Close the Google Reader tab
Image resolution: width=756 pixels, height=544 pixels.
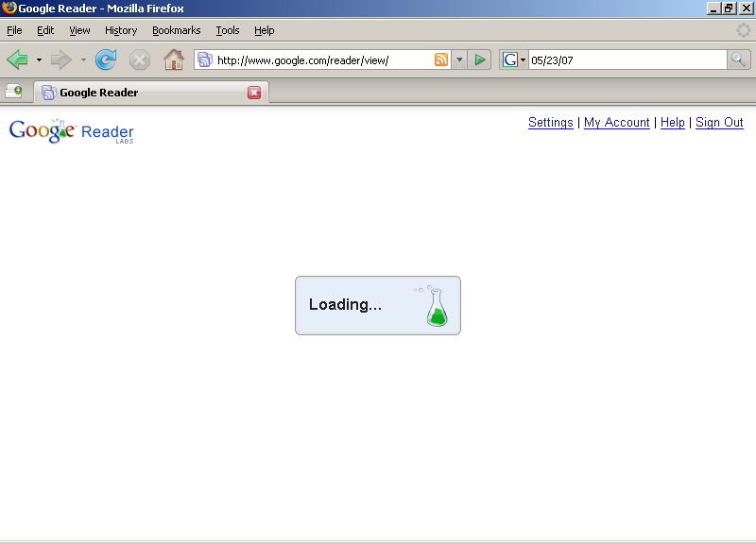[254, 93]
